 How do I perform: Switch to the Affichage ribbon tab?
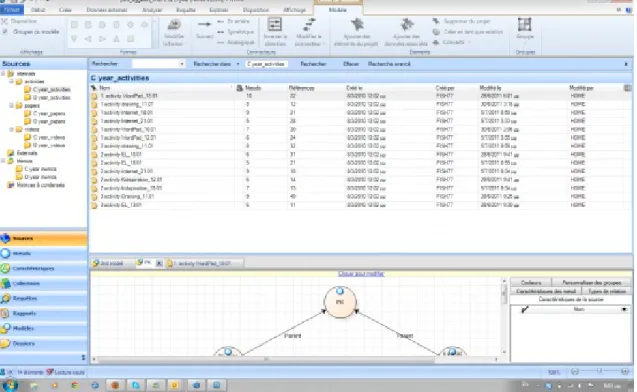[295, 10]
